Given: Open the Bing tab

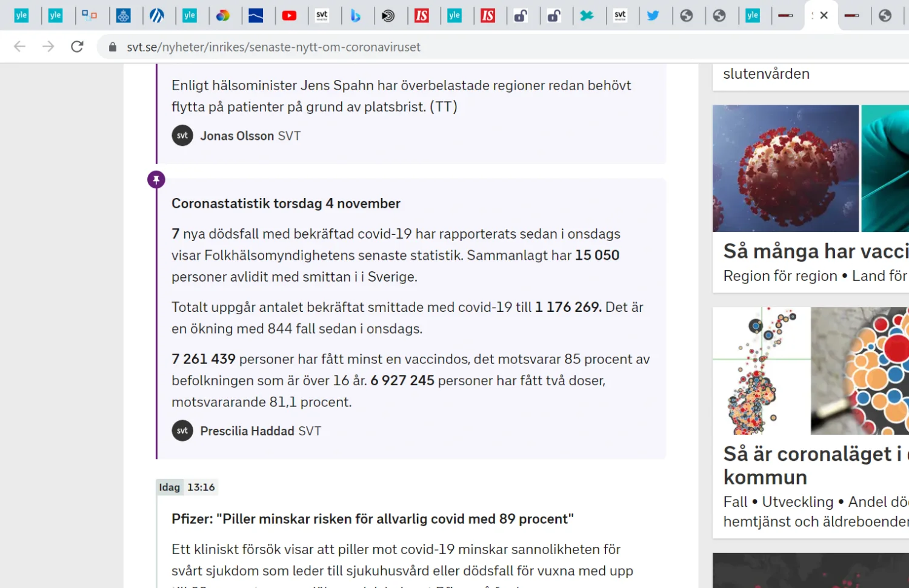Looking at the screenshot, I should click(x=355, y=16).
